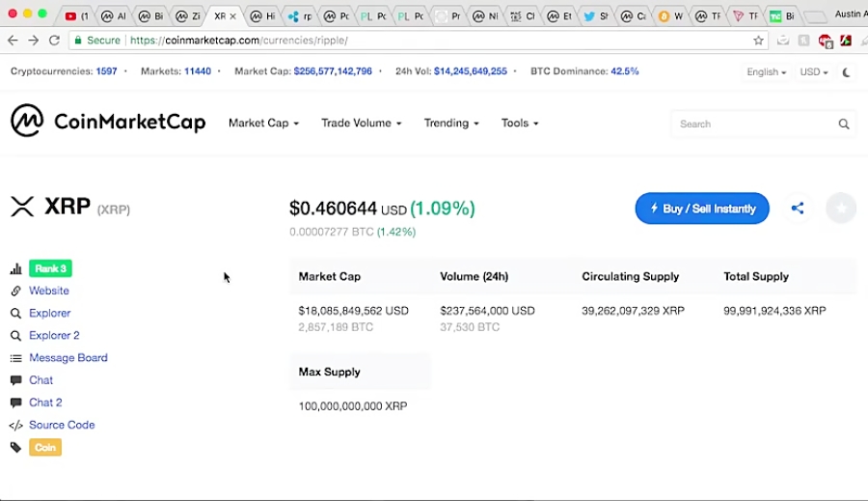Screen dimensions: 868x501
Task: Open the Website link
Action: (49, 291)
